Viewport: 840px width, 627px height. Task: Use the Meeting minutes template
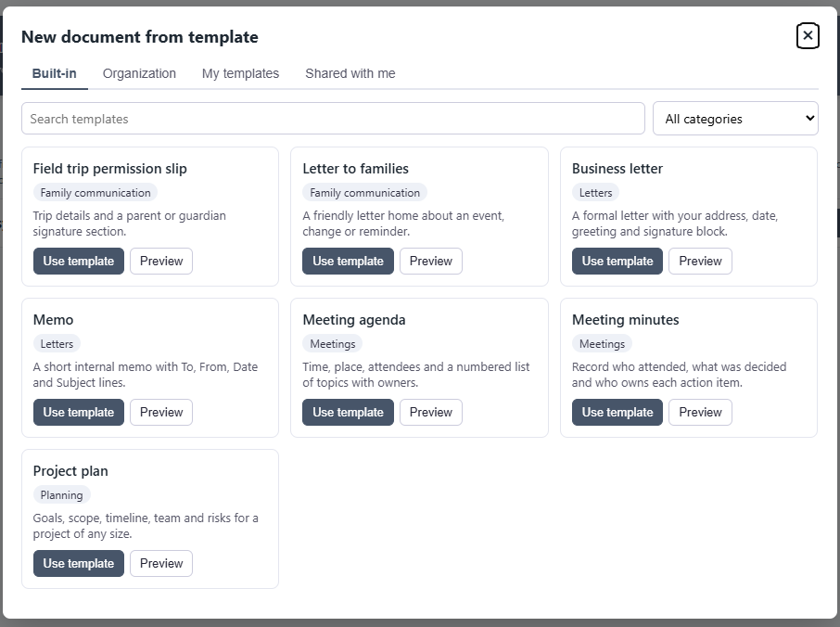tap(617, 412)
